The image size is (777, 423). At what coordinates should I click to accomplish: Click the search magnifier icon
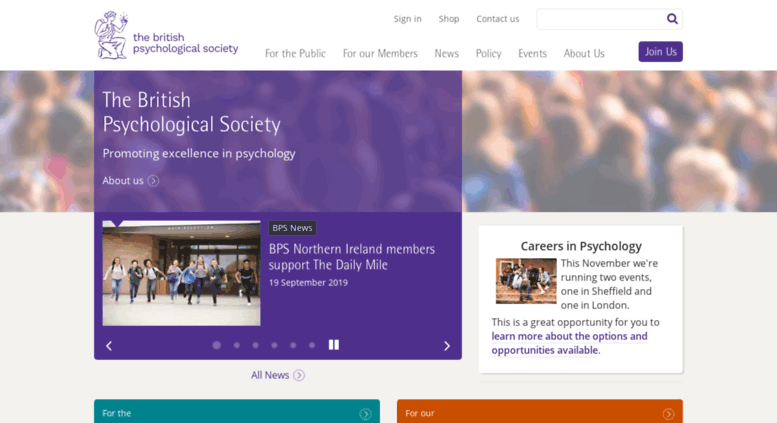672,19
